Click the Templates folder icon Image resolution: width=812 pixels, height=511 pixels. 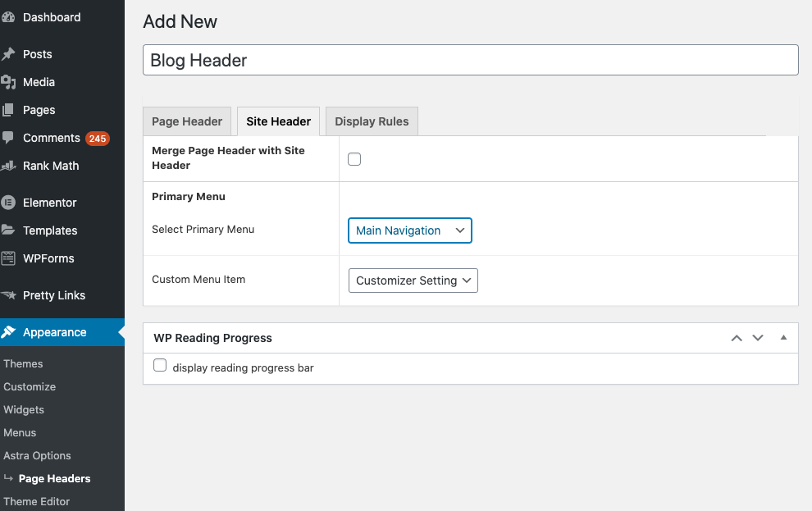tap(7, 230)
